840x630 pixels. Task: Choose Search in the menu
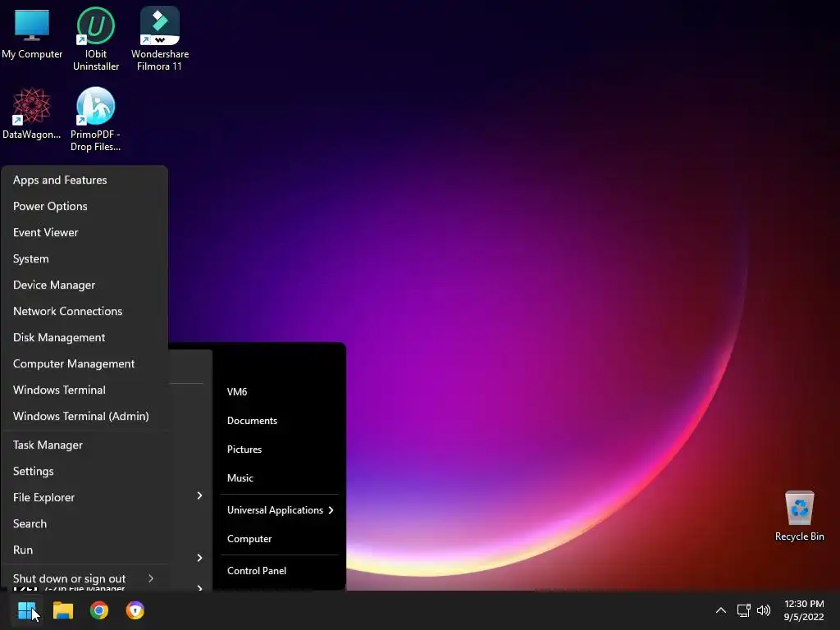[x=84, y=524]
